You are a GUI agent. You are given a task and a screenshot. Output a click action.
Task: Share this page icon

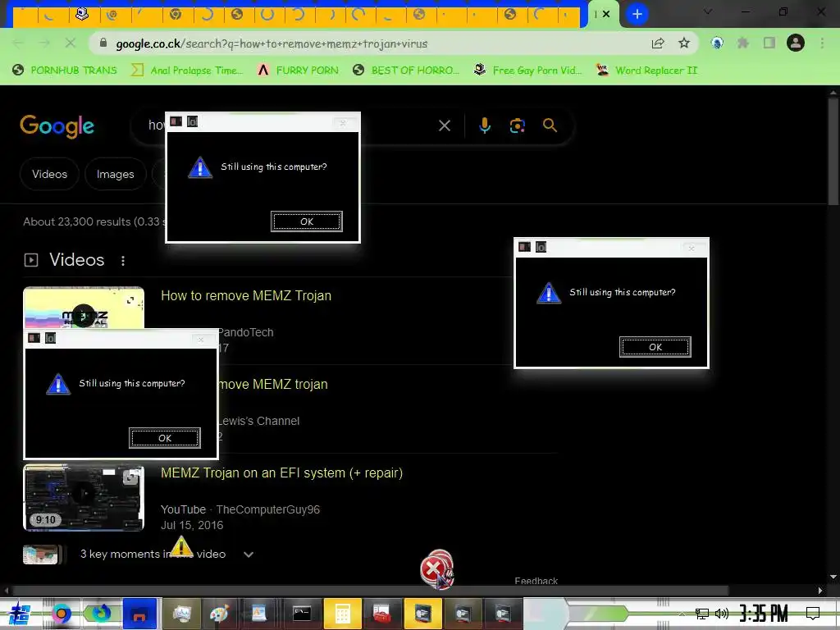(x=658, y=43)
